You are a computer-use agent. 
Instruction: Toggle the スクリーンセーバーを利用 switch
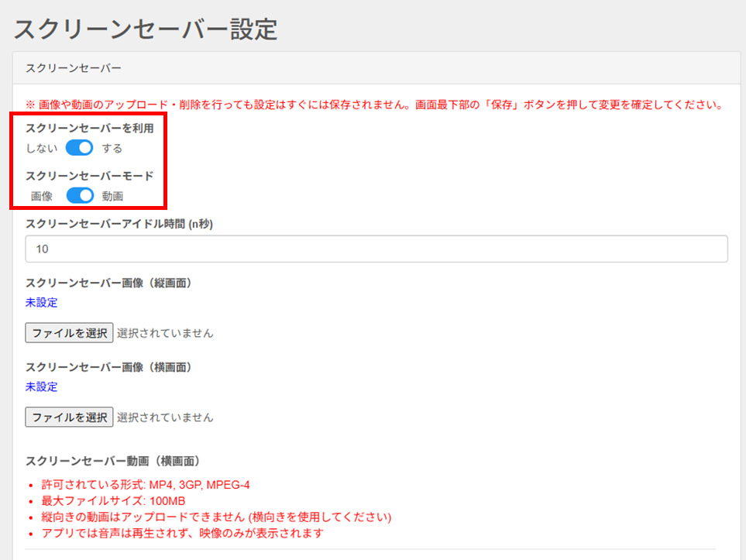click(x=79, y=148)
